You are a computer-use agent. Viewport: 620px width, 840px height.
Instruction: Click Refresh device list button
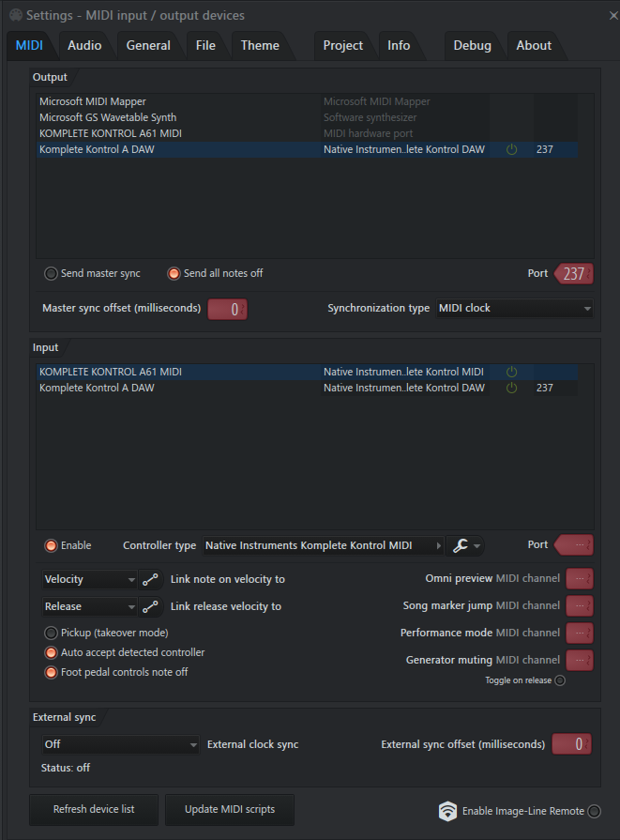(x=94, y=809)
